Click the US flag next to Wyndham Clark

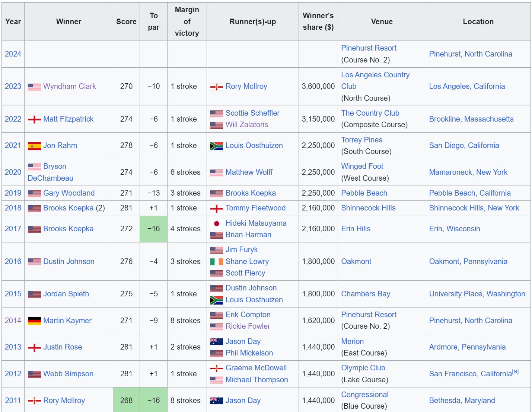(x=34, y=87)
